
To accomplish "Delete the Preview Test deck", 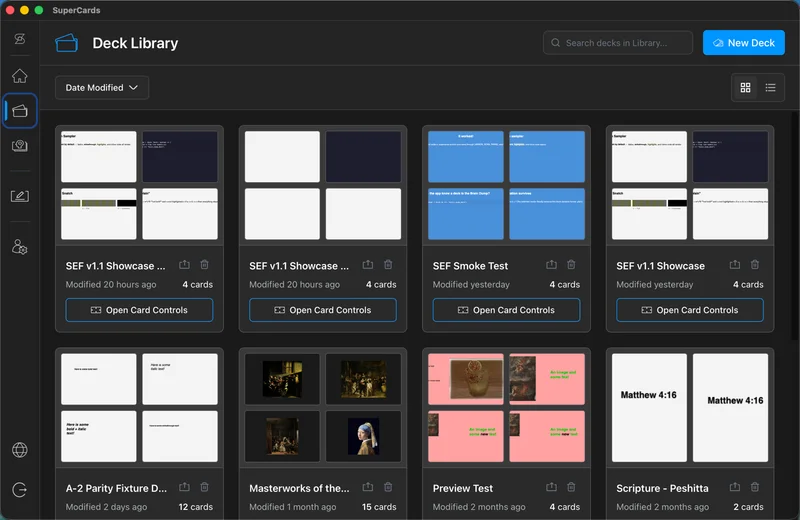I will click(571, 487).
